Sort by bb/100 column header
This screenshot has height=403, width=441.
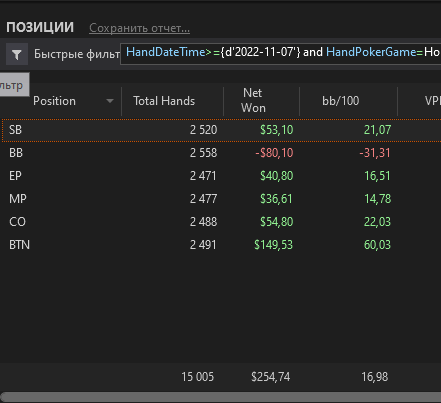(340, 101)
